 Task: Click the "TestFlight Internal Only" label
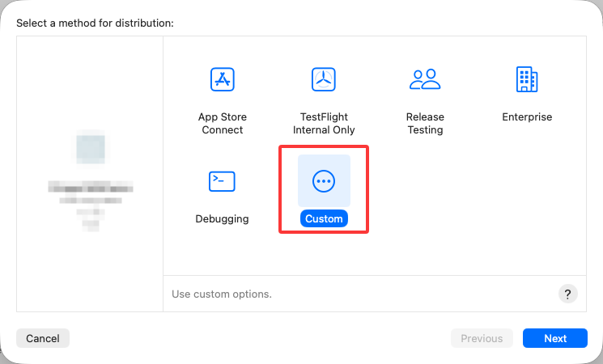tap(324, 124)
